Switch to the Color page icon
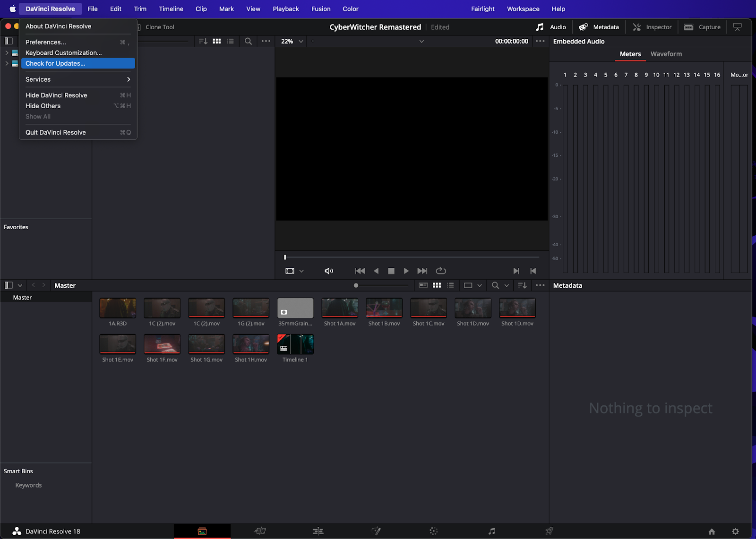Screen dimensions: 756x539 coord(434,531)
